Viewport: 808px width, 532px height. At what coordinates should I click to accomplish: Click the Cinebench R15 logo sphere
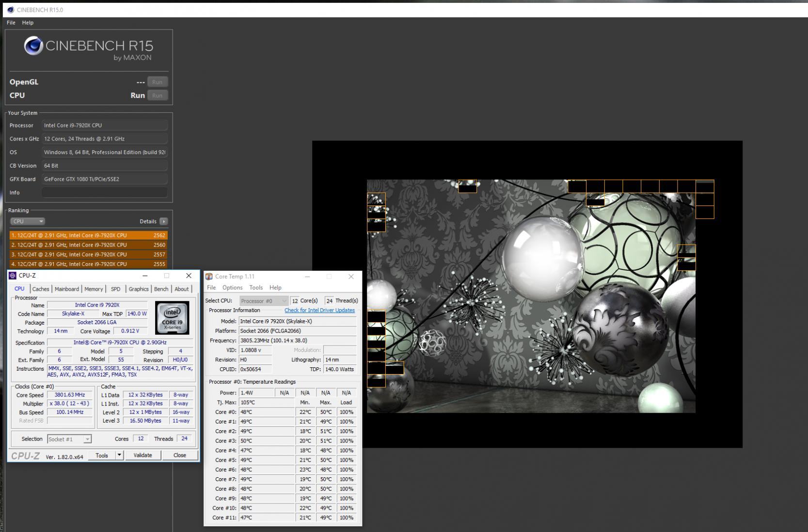(x=33, y=46)
